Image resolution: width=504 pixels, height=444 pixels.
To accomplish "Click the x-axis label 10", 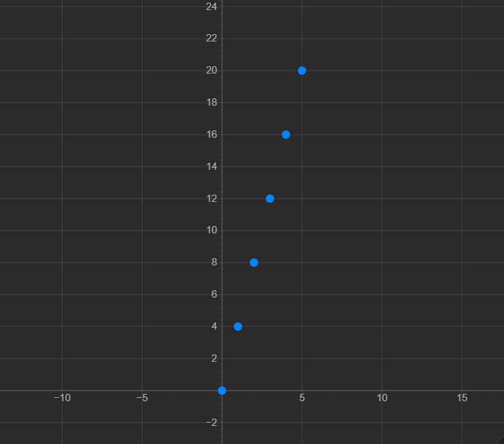I will tap(382, 398).
